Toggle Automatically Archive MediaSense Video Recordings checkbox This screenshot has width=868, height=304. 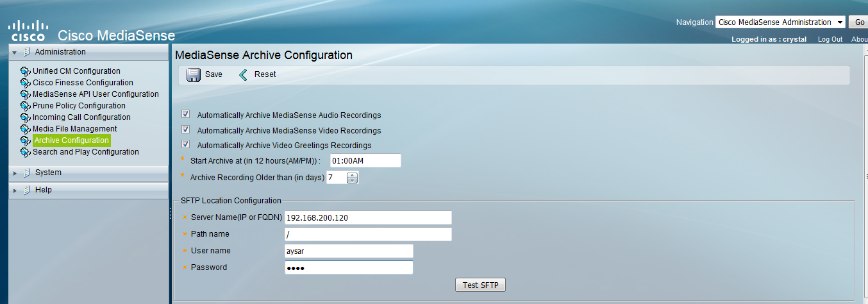coord(186,130)
